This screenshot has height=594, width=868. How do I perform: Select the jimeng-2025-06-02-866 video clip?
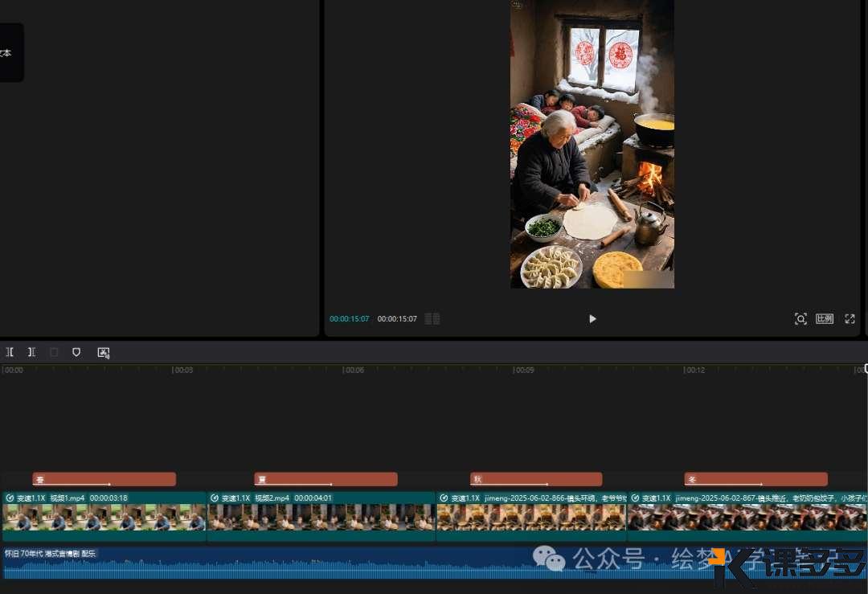click(530, 517)
